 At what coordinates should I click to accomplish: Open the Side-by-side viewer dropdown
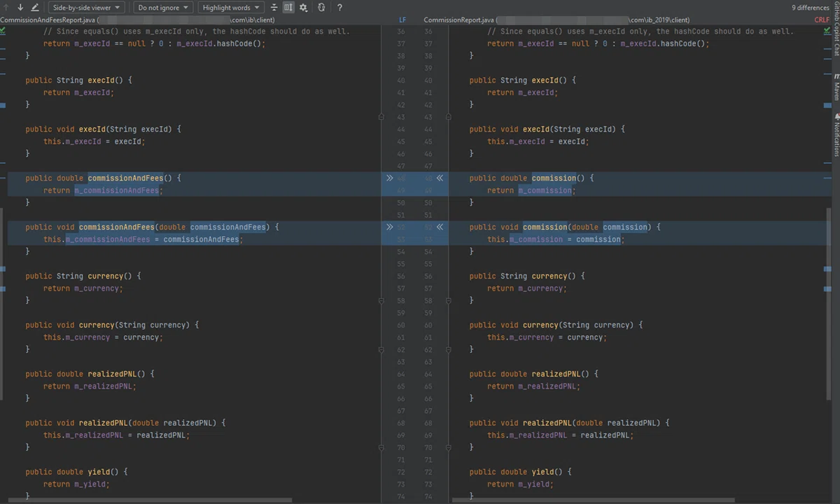tap(87, 8)
